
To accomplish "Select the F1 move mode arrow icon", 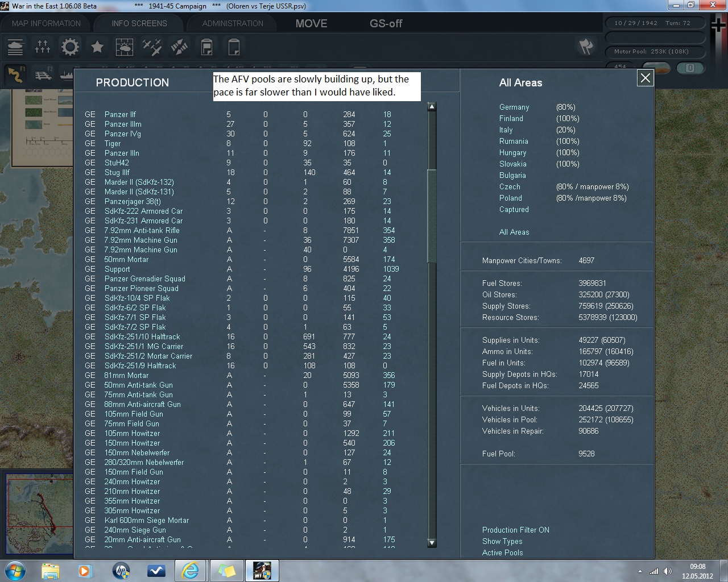I will click(15, 75).
